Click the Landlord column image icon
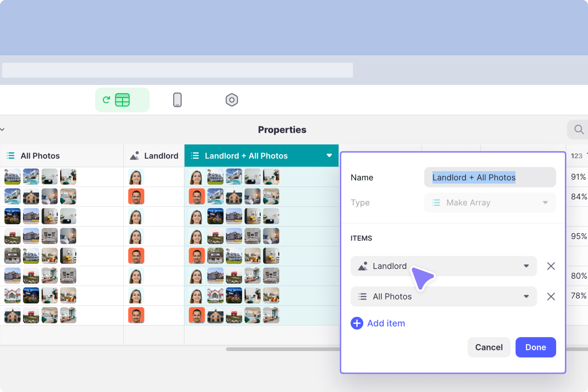The image size is (588, 392). click(135, 156)
